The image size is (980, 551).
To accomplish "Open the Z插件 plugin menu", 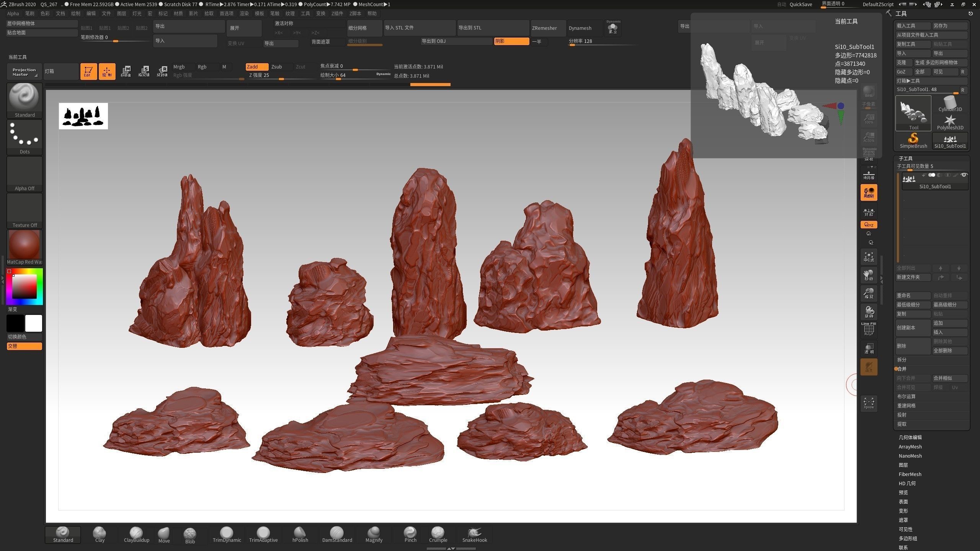I will click(x=337, y=13).
